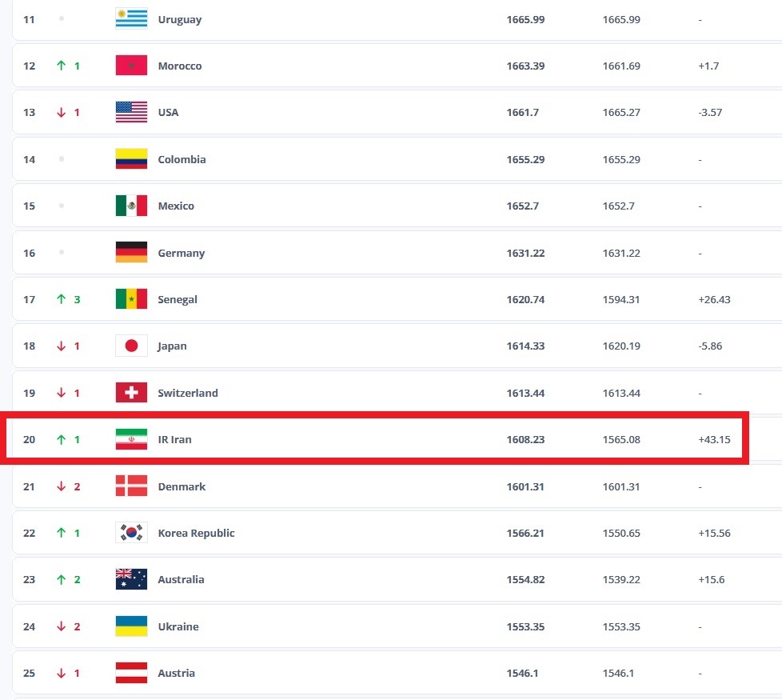782x700 pixels.
Task: Click IR Iran's total points 1608.23
Action: tap(525, 439)
